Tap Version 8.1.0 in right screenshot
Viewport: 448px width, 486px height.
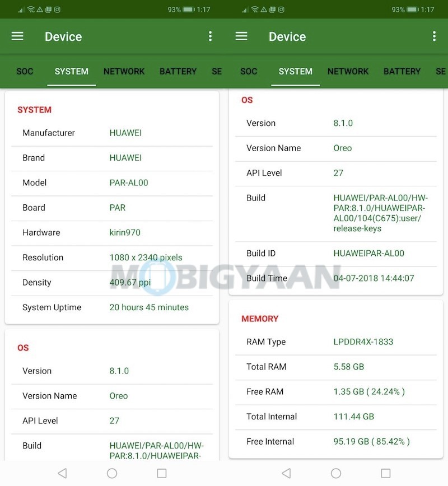[x=343, y=123]
